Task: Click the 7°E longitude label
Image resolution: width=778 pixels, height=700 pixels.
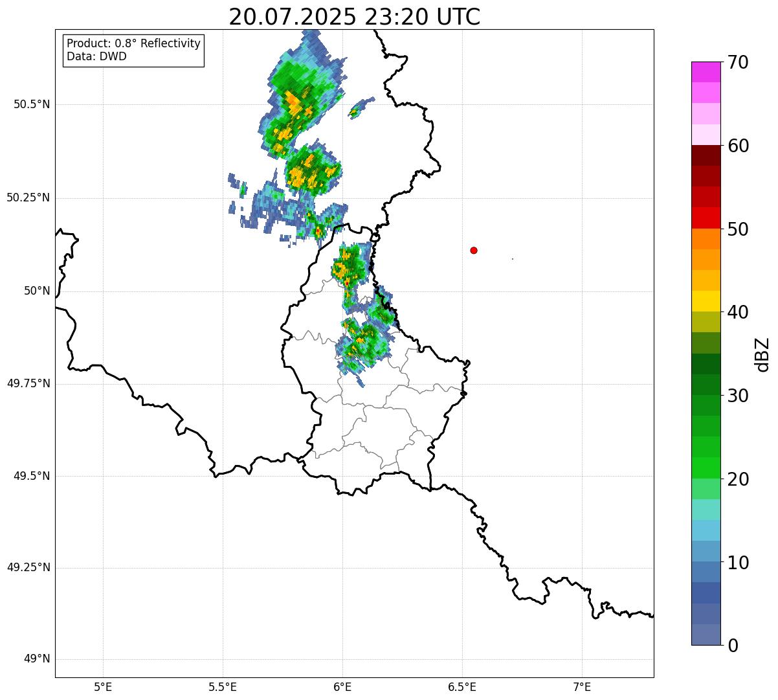Action: tap(582, 688)
